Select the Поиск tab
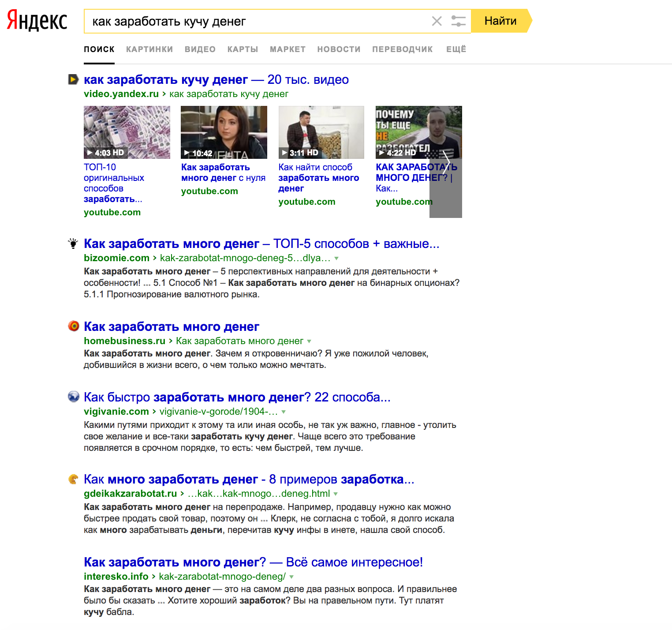Screen dimensions: 672x630 click(x=99, y=49)
